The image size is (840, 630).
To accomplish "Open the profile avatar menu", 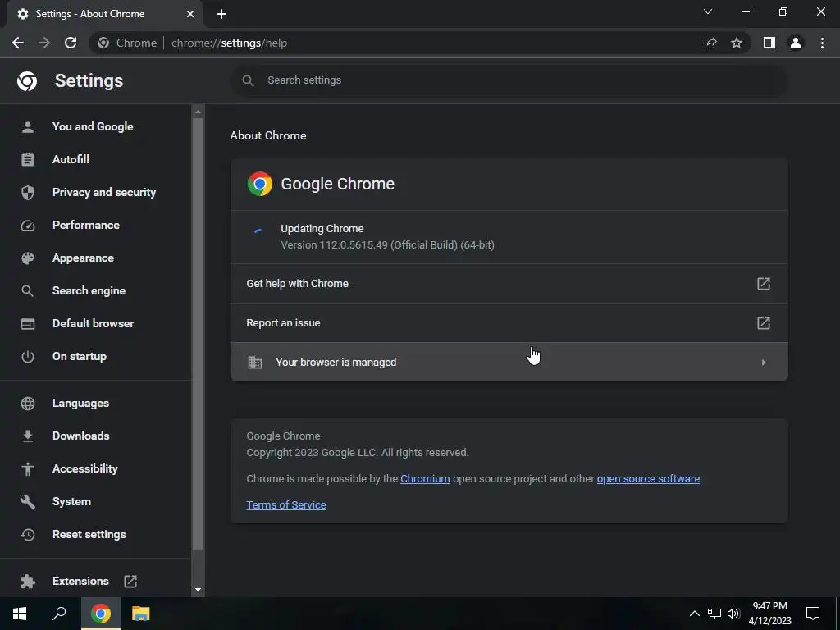I will pyautogui.click(x=796, y=43).
